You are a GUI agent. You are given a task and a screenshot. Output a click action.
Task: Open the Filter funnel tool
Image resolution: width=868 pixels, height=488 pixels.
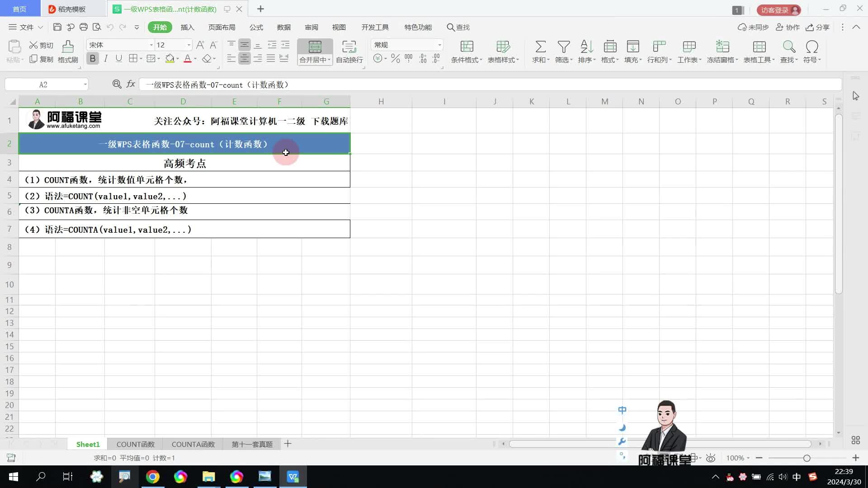[x=563, y=47]
